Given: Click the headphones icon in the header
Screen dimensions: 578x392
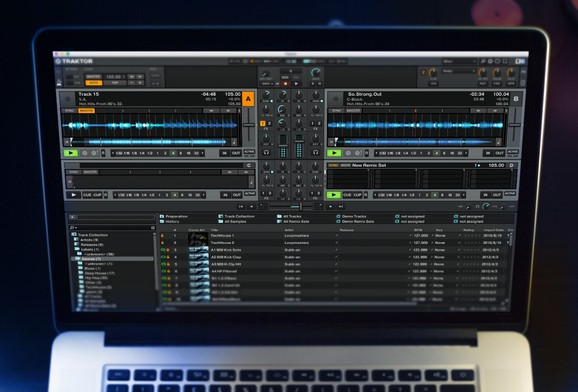Looking at the screenshot, I should pos(498,61).
